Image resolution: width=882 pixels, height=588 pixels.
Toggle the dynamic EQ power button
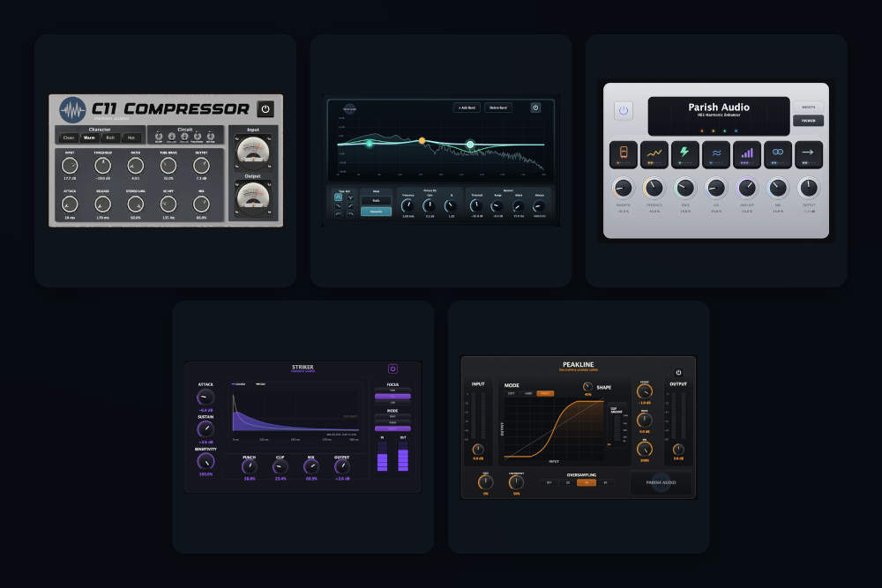click(x=535, y=108)
